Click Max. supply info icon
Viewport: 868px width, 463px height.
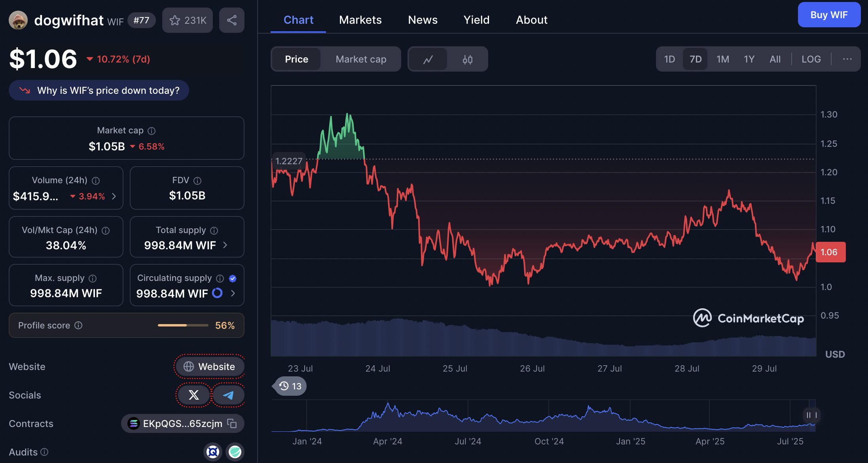[93, 278]
